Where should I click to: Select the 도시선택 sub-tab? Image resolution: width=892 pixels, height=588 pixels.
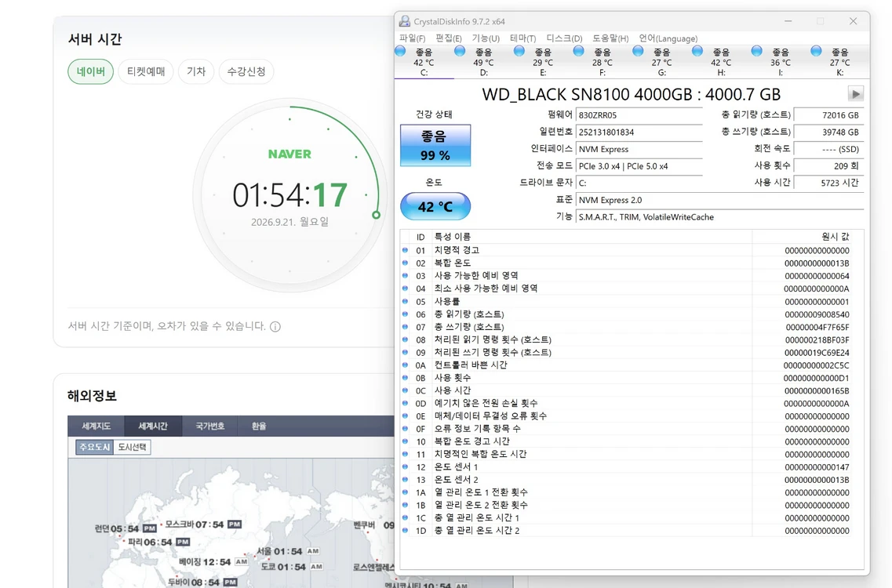click(132, 447)
